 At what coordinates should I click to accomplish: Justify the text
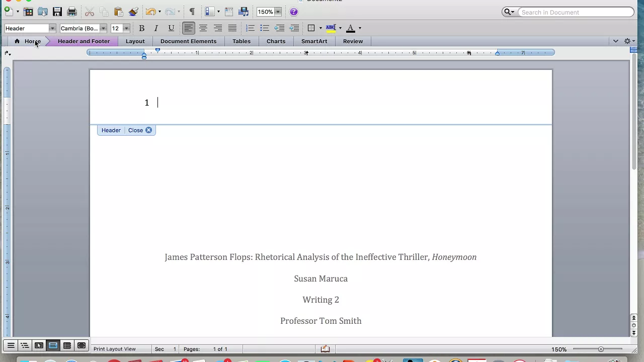click(x=232, y=28)
